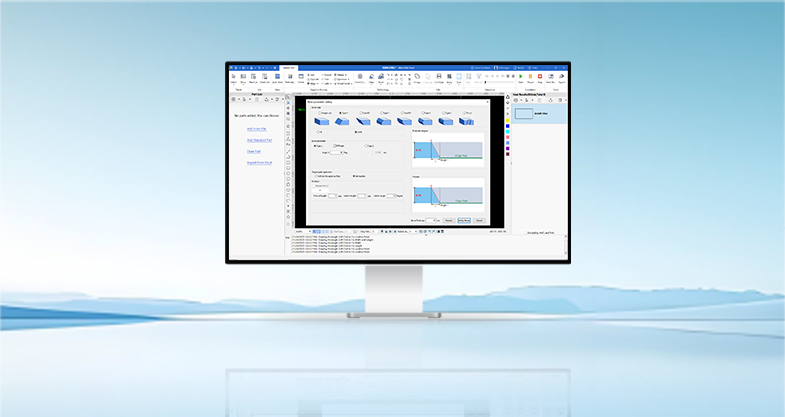Select the first bevel type radio button
785x417 pixels.
click(318, 112)
